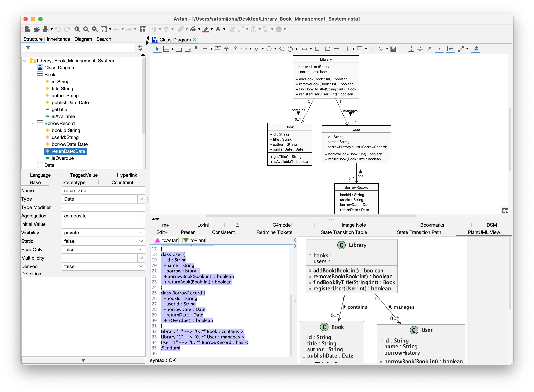The width and height of the screenshot is (534, 392).
Task: Select the Note tool in the diagram toolbar
Action: coord(327,49)
